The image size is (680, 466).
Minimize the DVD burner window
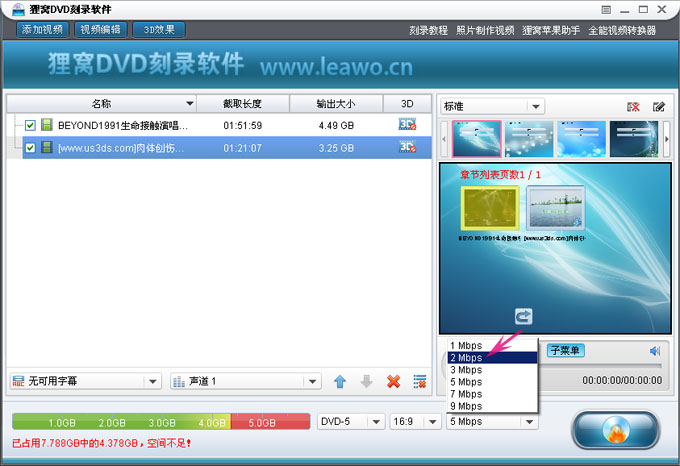click(624, 10)
